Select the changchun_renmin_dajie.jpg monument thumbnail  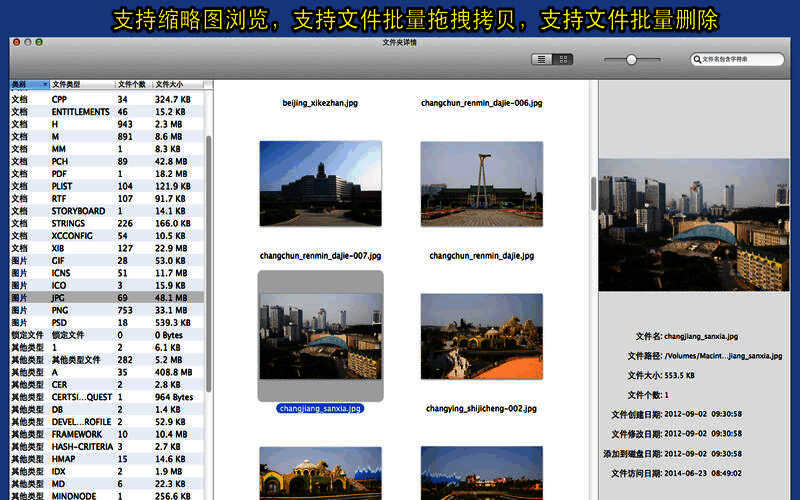[x=481, y=183]
